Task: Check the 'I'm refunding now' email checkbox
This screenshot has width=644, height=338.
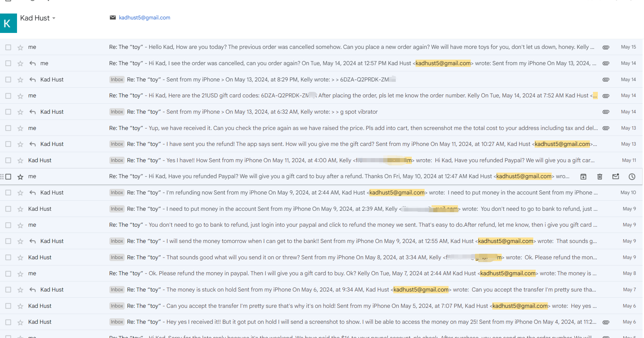Action: [8, 193]
